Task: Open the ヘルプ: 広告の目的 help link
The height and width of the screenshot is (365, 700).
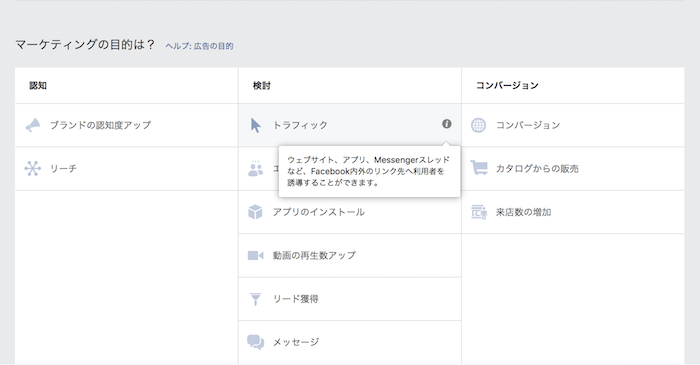Action: [199, 46]
